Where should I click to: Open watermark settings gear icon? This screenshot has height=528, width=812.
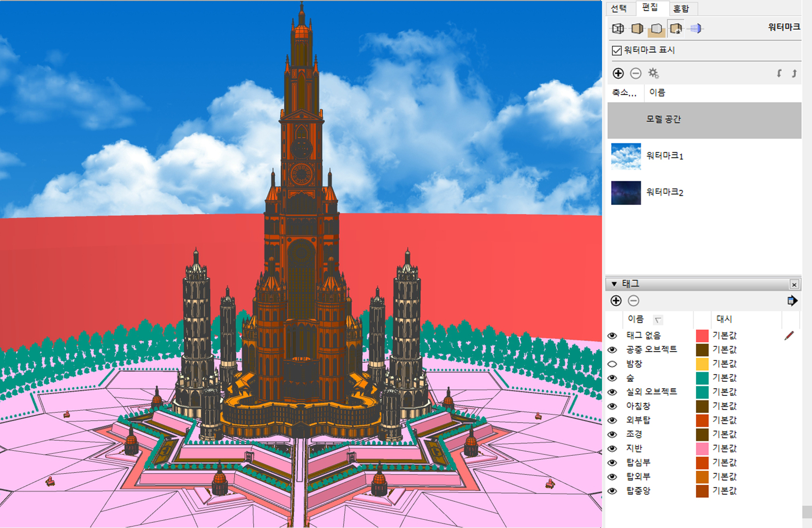click(654, 73)
